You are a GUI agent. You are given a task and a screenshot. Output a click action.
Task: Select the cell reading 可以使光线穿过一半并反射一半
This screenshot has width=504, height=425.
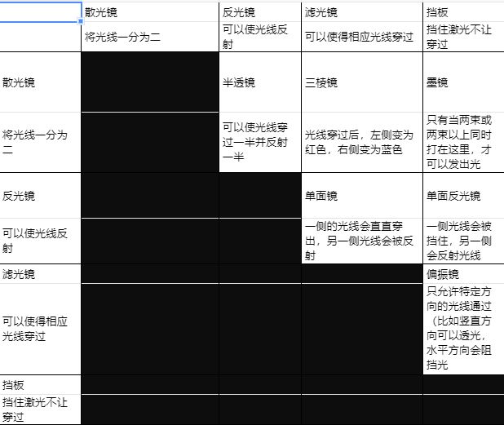260,142
